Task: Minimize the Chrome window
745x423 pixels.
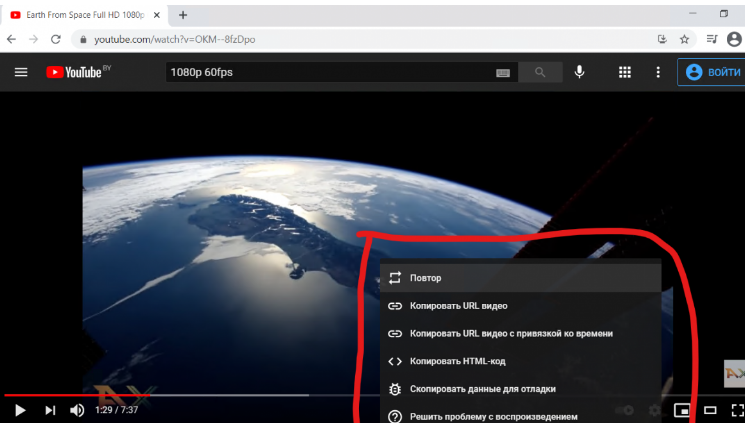Action: click(693, 13)
